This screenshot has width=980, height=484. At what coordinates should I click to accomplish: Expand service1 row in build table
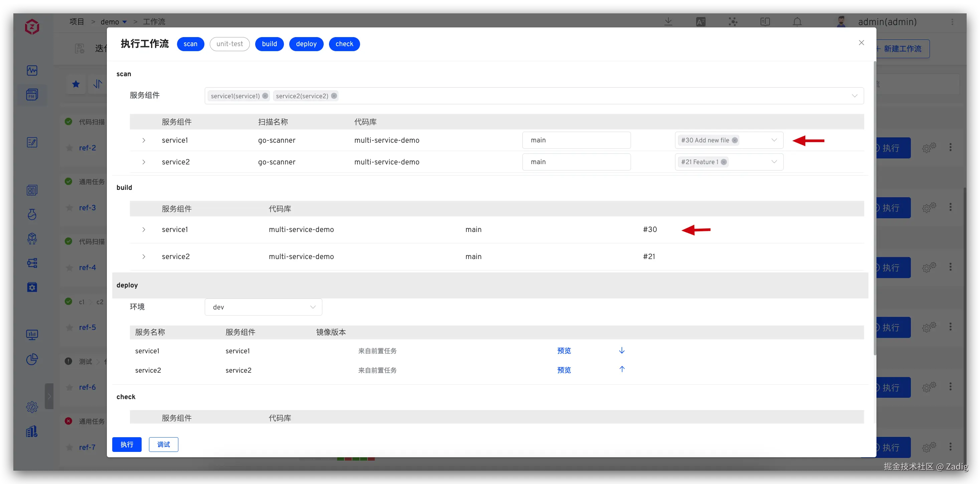[144, 229]
